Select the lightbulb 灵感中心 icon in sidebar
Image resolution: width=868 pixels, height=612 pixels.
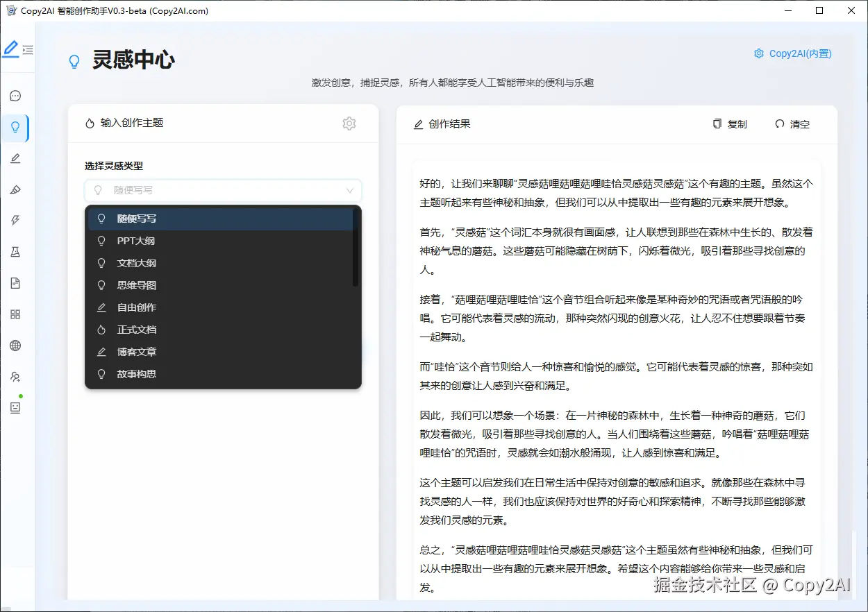tap(15, 127)
